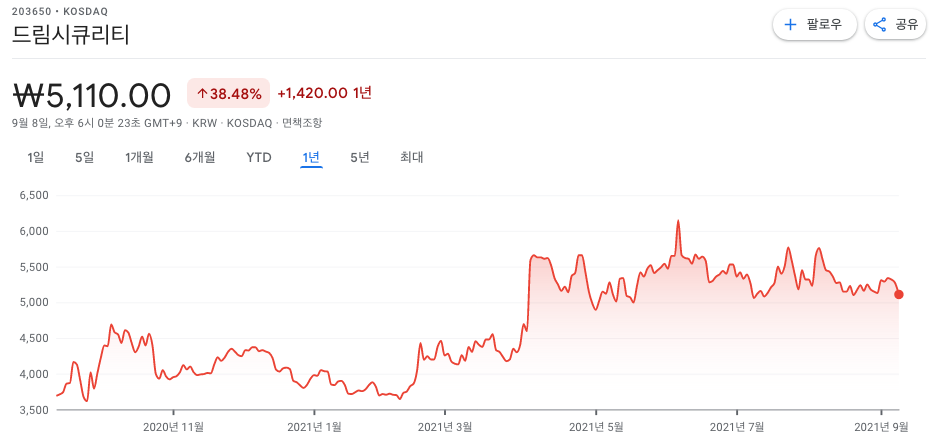This screenshot has height=443, width=929.
Task: Click the 2021년 5월 axis label
Action: [597, 426]
